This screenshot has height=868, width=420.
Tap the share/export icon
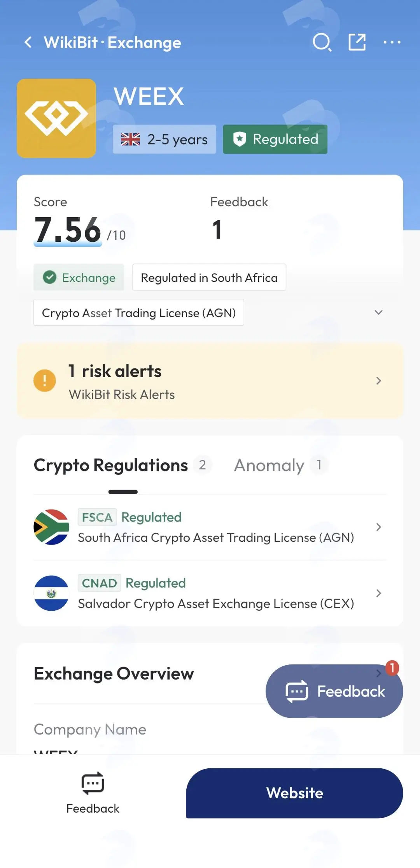[357, 42]
